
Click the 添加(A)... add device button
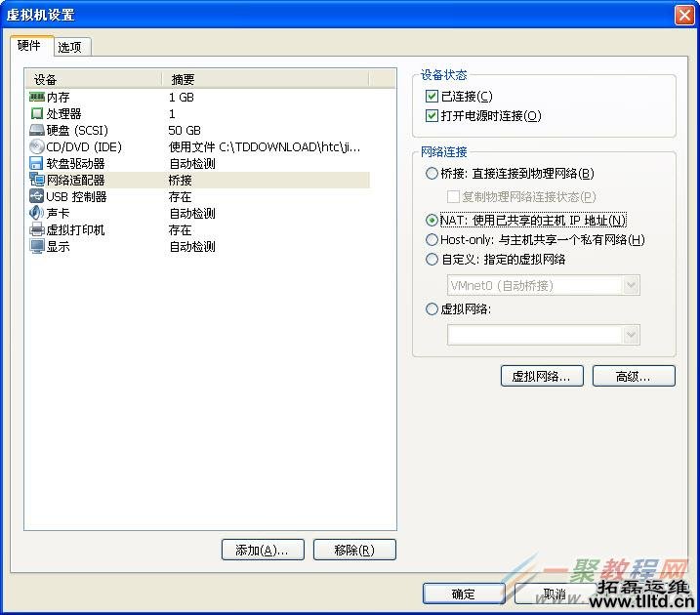263,550
